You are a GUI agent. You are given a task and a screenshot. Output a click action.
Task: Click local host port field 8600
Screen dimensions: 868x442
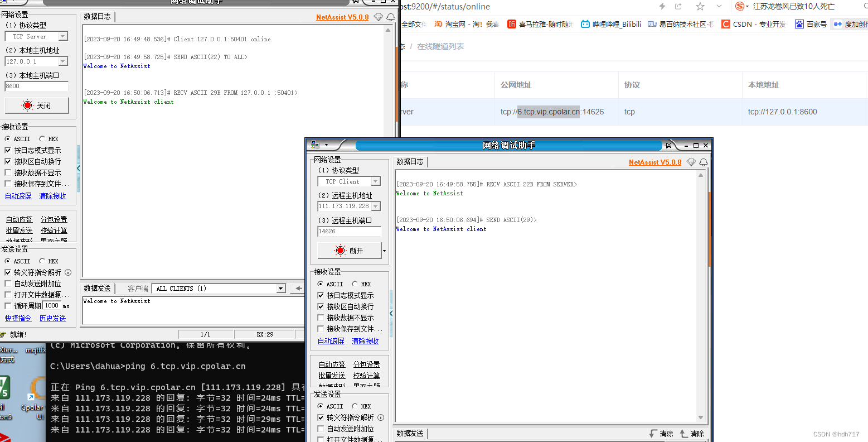(x=37, y=87)
